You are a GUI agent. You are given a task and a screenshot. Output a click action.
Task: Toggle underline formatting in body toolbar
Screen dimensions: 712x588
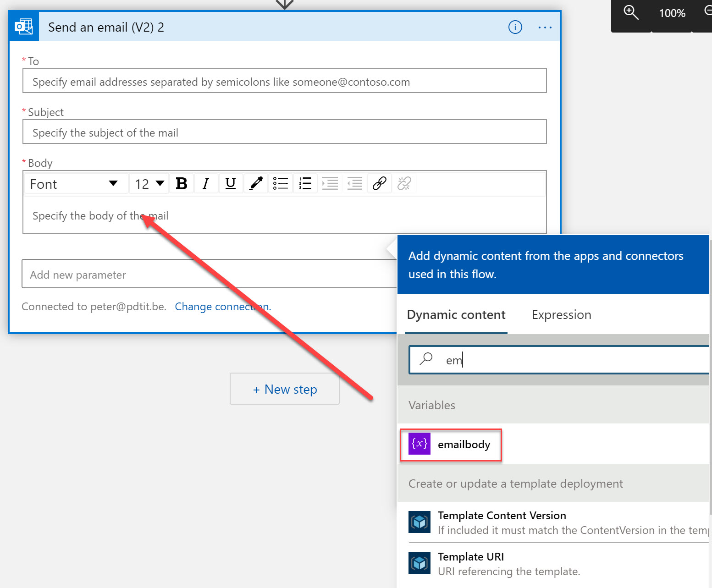(231, 184)
